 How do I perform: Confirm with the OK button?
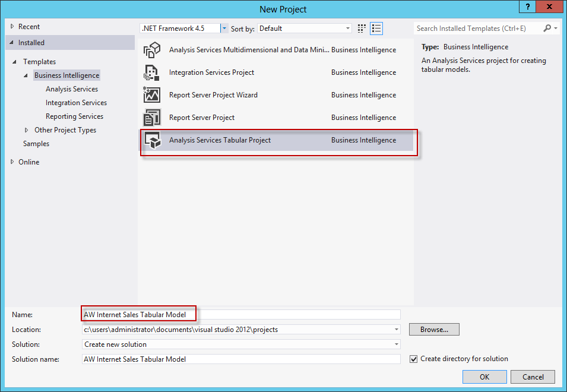click(x=484, y=377)
